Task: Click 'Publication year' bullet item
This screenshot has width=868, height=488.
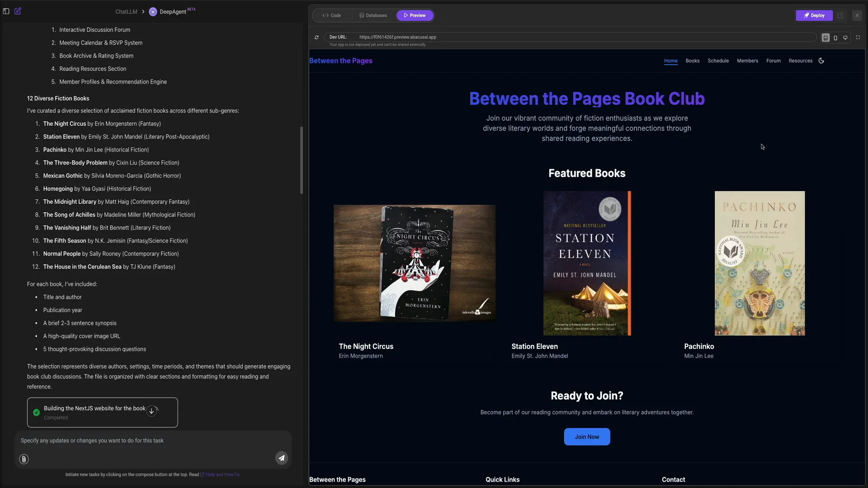Action: click(63, 310)
